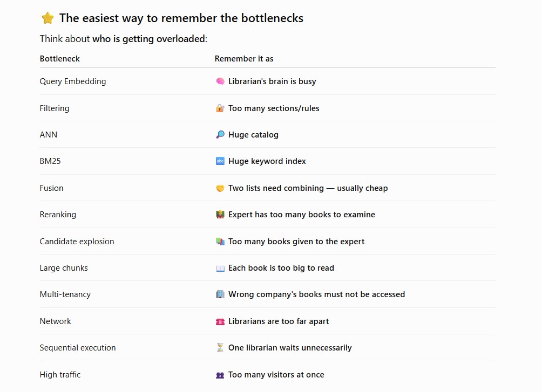Click the two-people emoji in High traffic row

coord(220,375)
